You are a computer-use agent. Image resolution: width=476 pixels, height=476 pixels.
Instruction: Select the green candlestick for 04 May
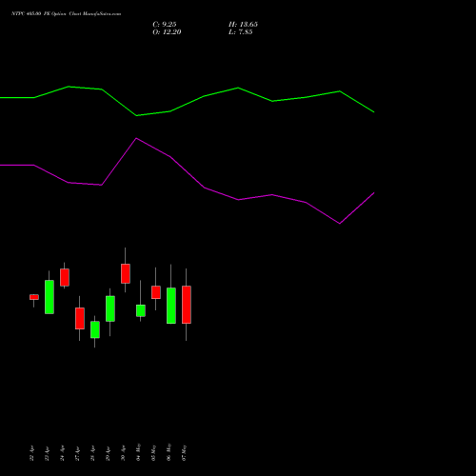(x=141, y=310)
